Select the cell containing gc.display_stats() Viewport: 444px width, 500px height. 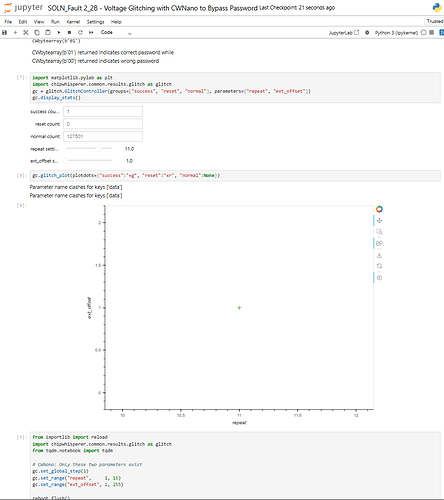click(235, 88)
